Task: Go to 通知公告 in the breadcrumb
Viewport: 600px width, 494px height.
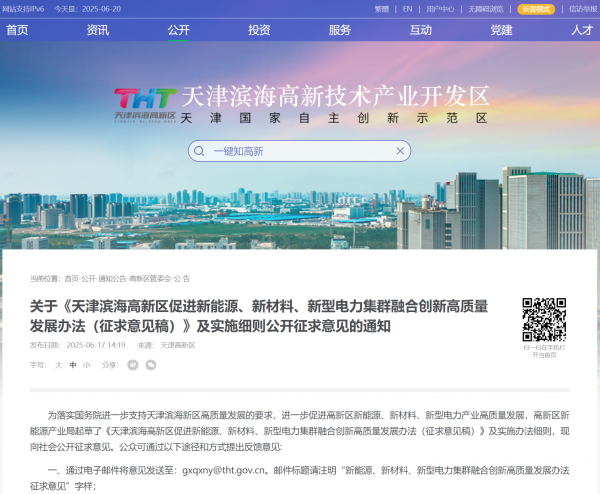Action: pos(112,279)
